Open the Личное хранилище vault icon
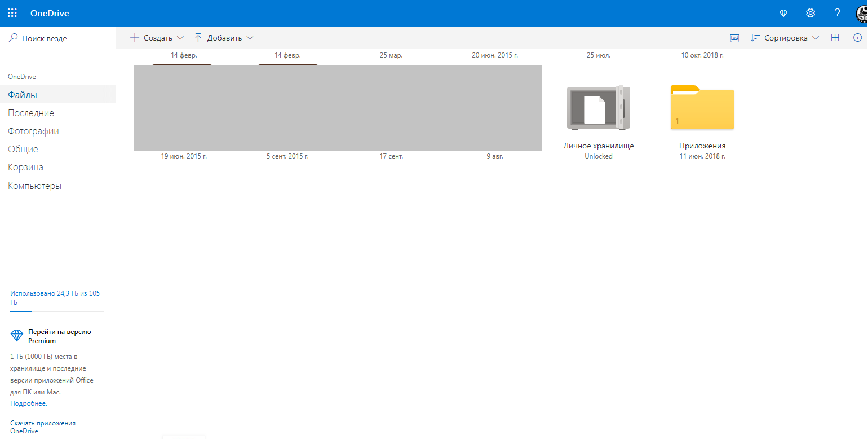 599,107
